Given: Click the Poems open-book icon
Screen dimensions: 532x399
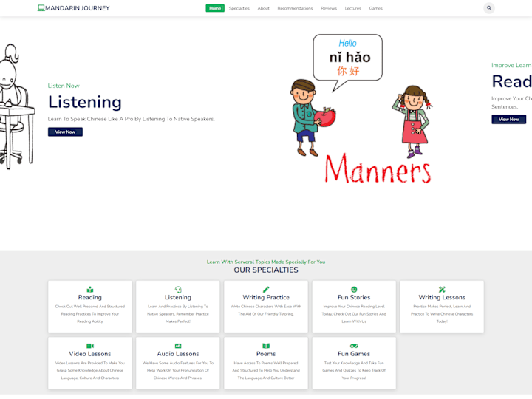Looking at the screenshot, I should (x=266, y=346).
